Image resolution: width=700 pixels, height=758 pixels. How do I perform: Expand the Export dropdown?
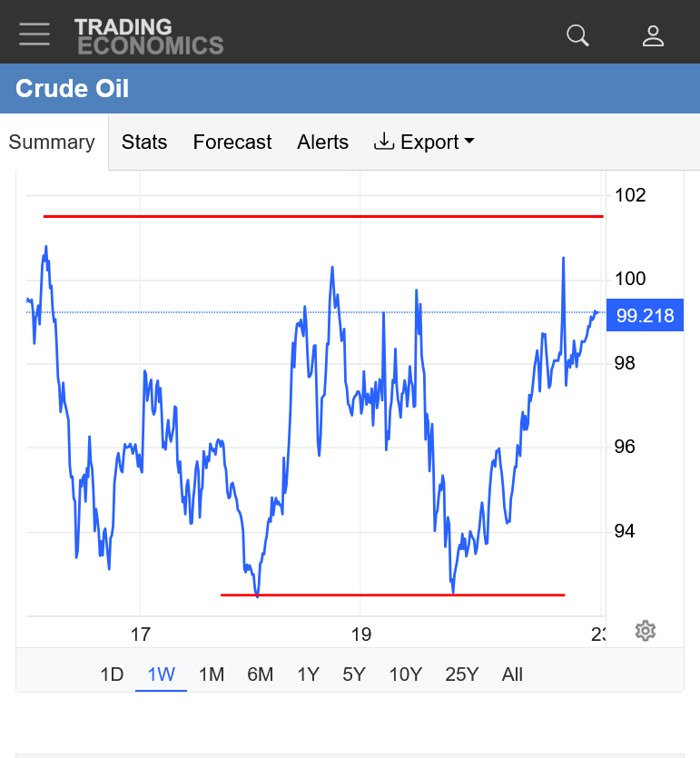pyautogui.click(x=425, y=143)
